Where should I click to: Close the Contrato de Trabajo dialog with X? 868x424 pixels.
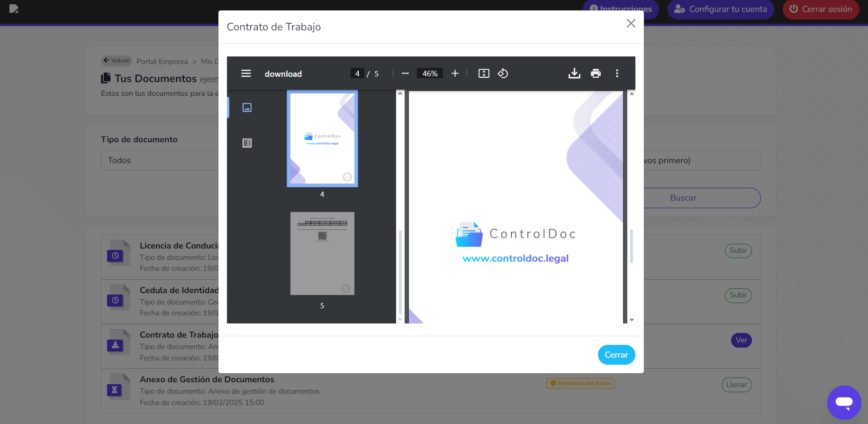click(631, 23)
